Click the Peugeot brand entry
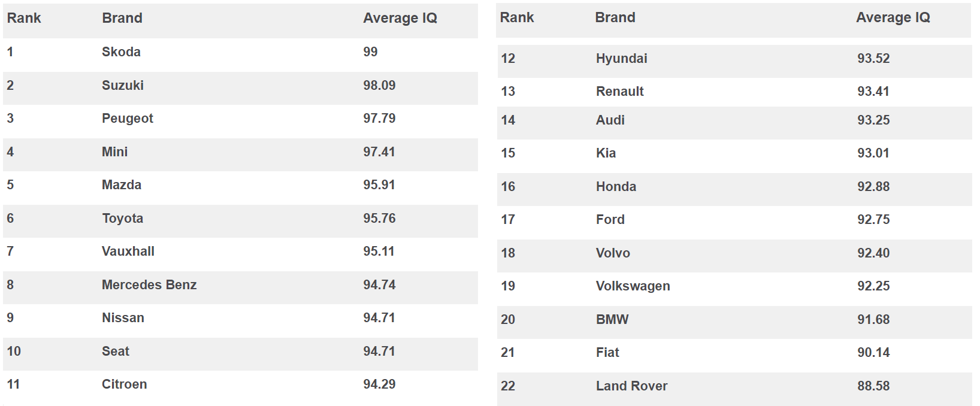 point(128,119)
